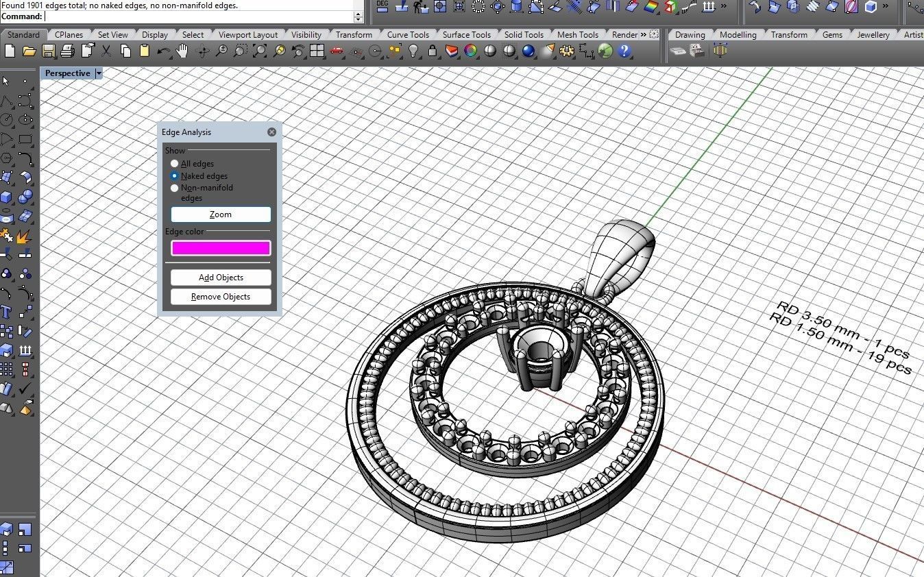Click the 'RD 3.50 mm - 1 pcs' text

[x=845, y=330]
